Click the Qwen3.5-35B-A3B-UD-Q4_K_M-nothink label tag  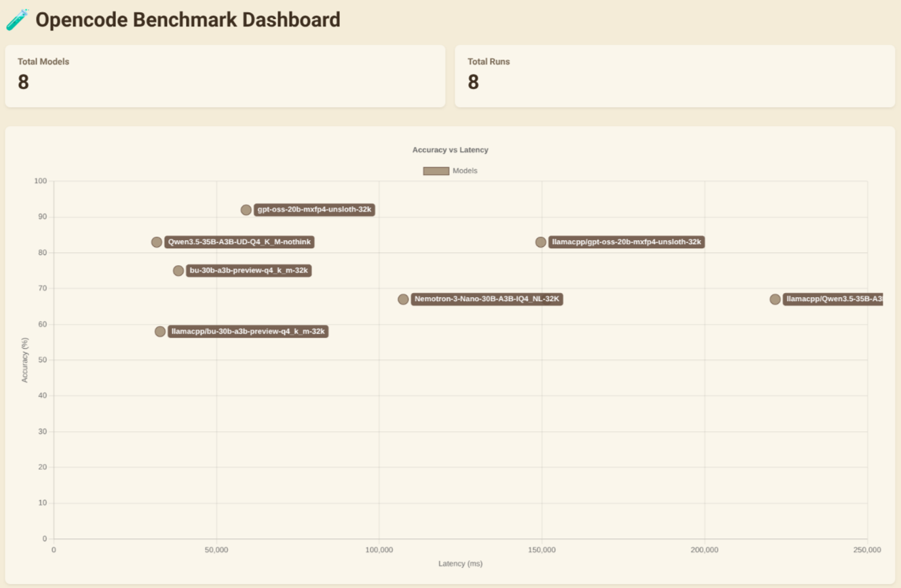tap(239, 242)
